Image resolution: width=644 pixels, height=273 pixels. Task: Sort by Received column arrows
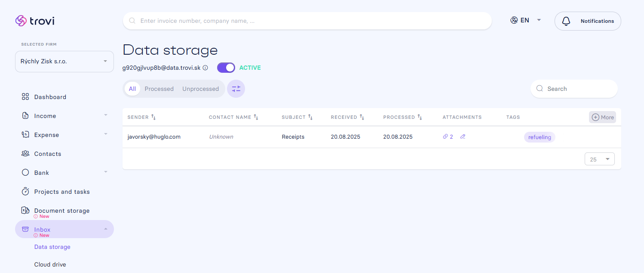362,117
